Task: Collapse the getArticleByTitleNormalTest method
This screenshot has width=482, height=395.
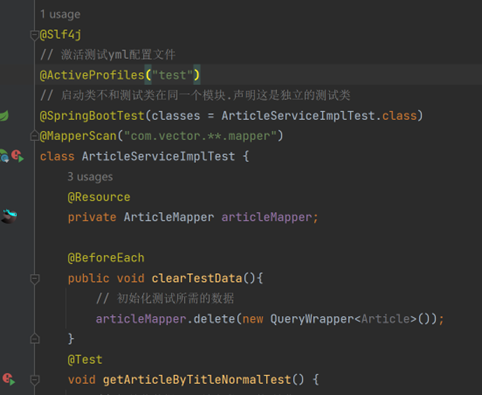Action: tap(35, 380)
